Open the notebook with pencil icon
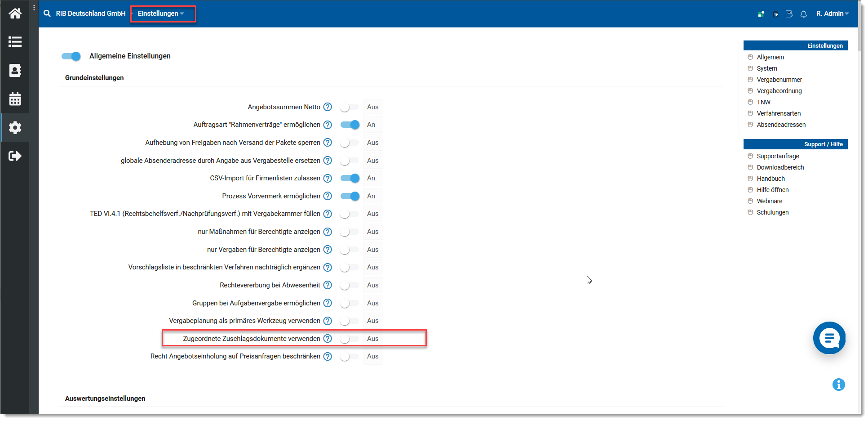Viewport: 868px width, 421px height. tap(789, 14)
